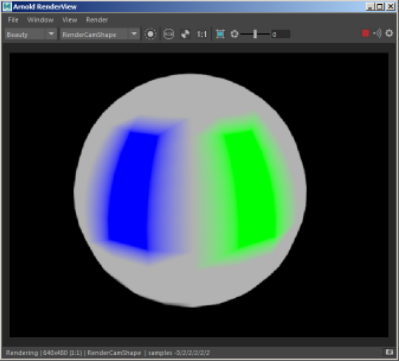Viewport: 399px width, 362px height.
Task: Set view to 1:1 real size
Action: [202, 34]
